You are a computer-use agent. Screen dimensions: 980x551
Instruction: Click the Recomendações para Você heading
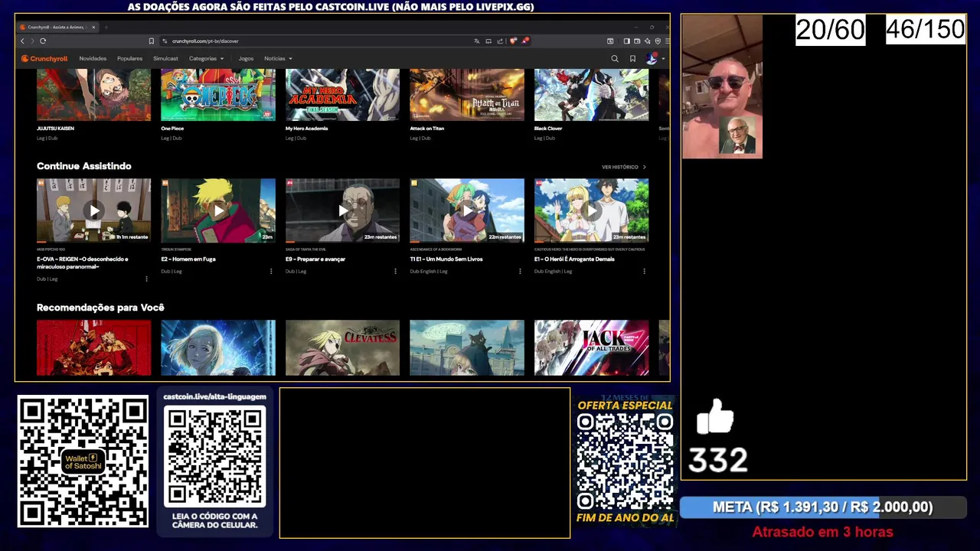point(100,308)
